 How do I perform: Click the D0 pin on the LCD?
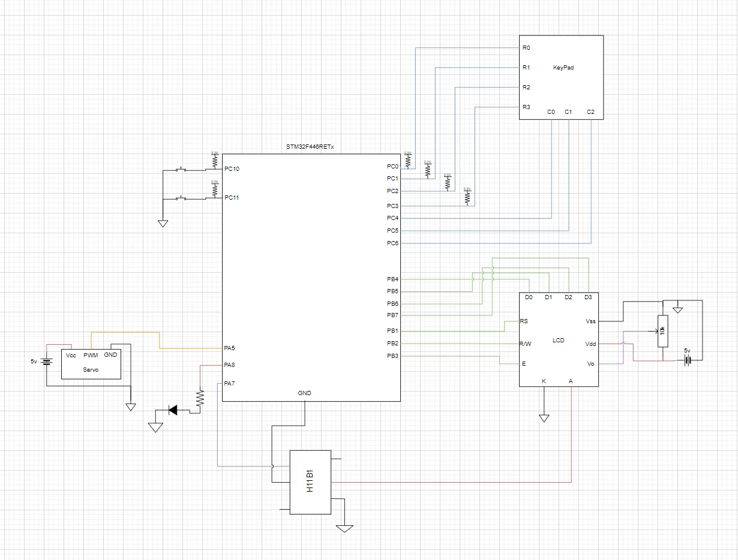(529, 297)
